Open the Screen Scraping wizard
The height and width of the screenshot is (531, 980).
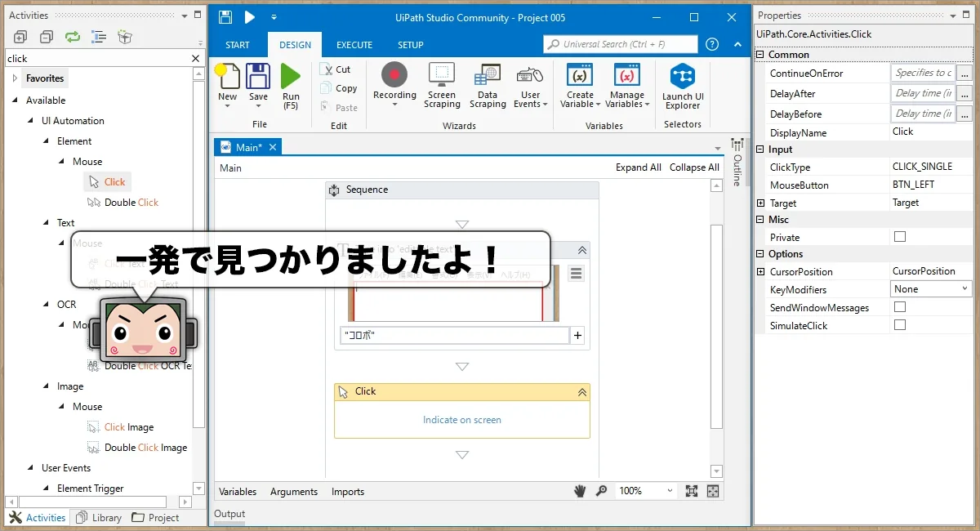442,86
